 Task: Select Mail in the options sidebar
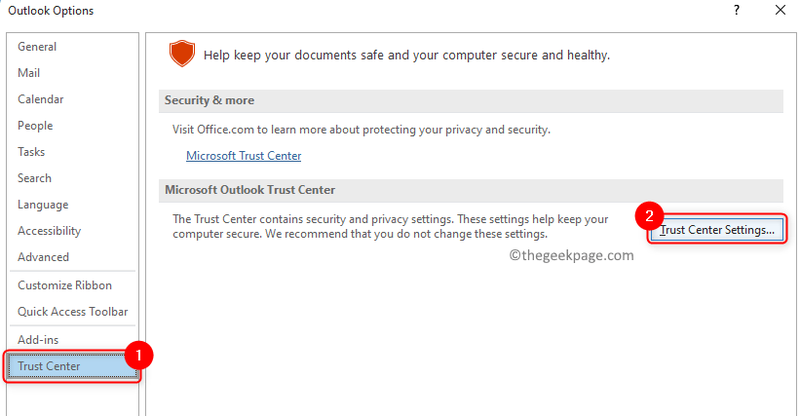pos(72,73)
